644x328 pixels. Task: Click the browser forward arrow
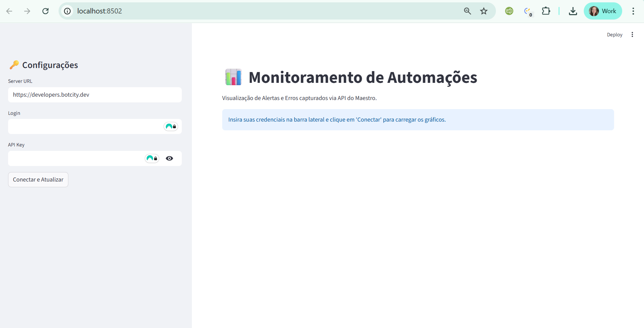click(27, 11)
